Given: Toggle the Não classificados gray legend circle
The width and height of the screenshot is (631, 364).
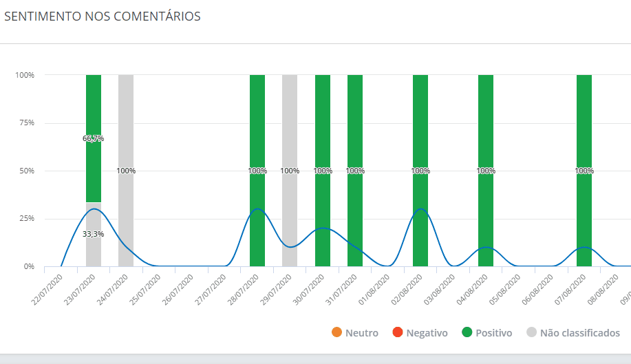Looking at the screenshot, I should pos(531,333).
